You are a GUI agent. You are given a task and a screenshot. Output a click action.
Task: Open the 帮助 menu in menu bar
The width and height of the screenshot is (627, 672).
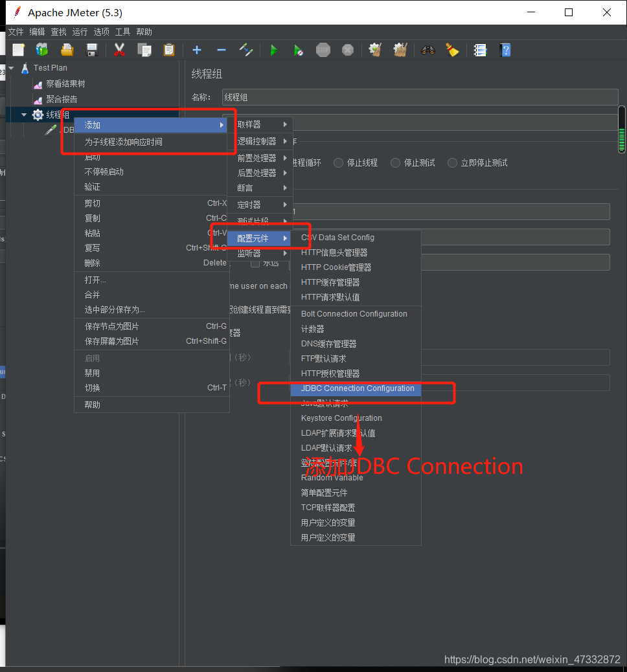pyautogui.click(x=144, y=32)
